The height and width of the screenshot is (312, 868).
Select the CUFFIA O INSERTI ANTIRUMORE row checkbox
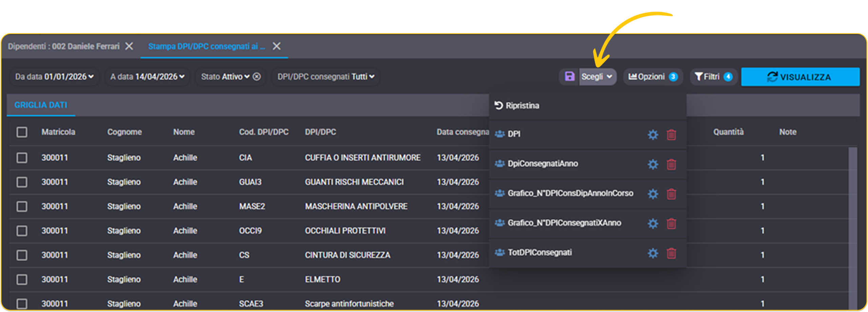[22, 158]
